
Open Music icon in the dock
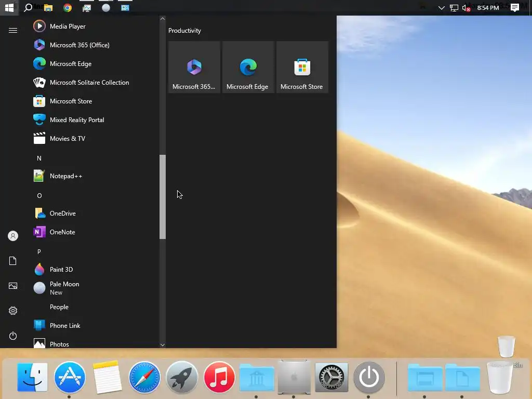click(219, 377)
